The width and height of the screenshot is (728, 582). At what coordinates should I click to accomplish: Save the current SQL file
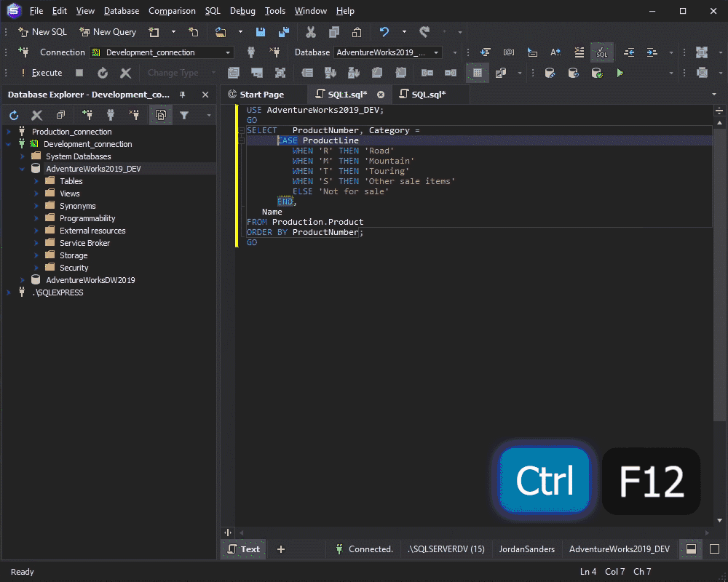pos(261,32)
